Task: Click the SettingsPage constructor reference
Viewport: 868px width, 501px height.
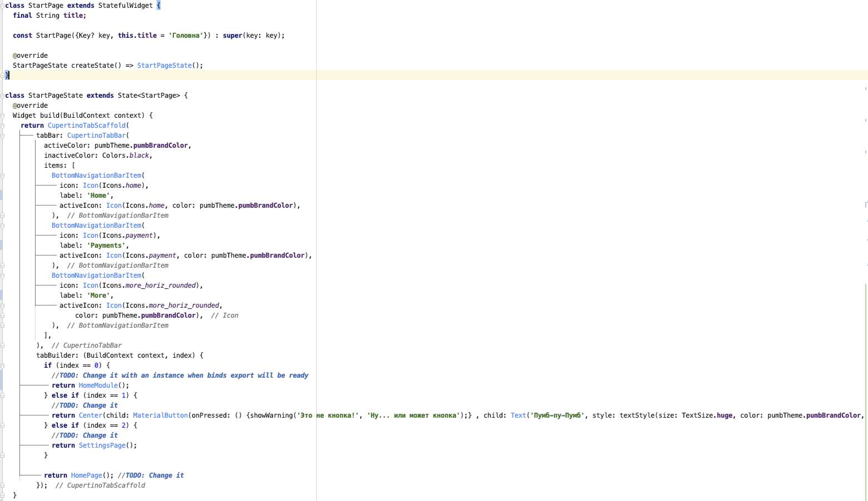Action: (x=102, y=445)
